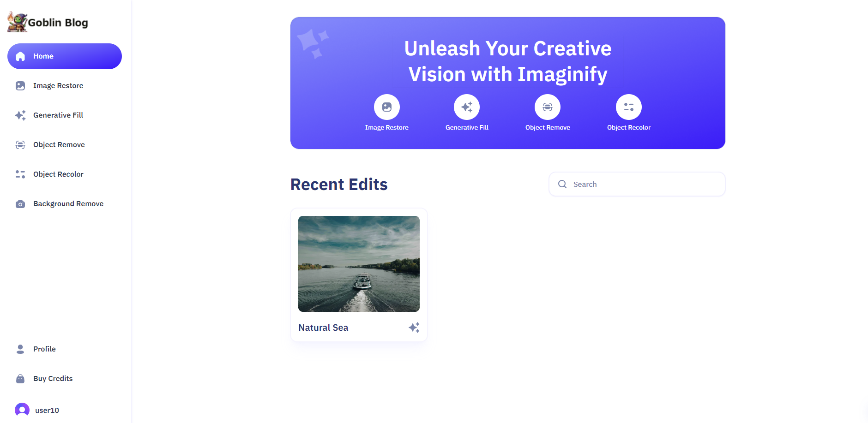The width and height of the screenshot is (868, 423).
Task: Click the Generative Fill sparkle icon in banner
Action: tap(466, 107)
